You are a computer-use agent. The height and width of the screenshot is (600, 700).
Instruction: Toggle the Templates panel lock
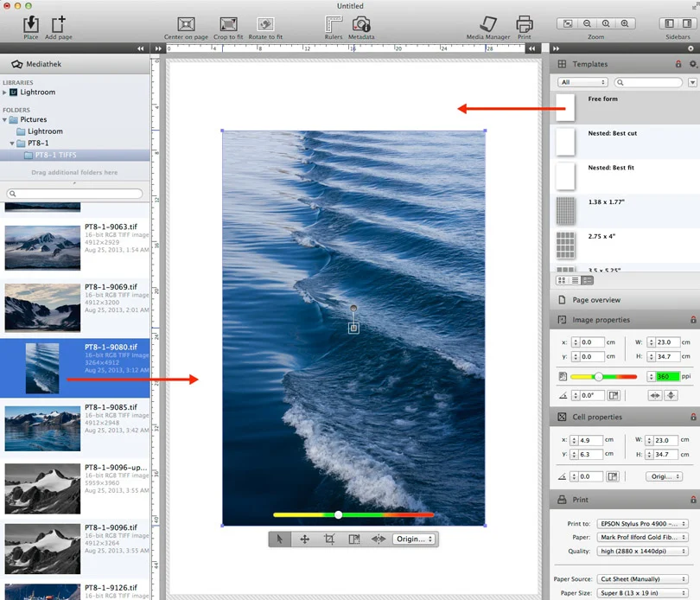click(678, 64)
